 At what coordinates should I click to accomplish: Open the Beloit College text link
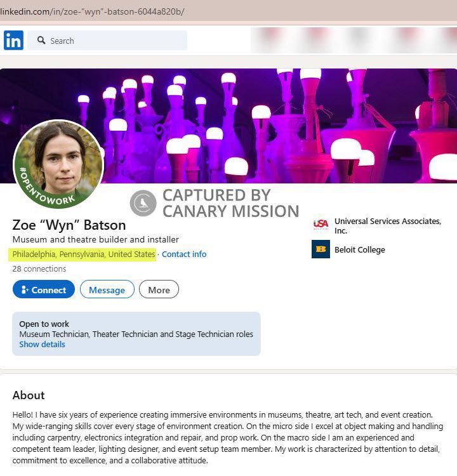pos(359,249)
